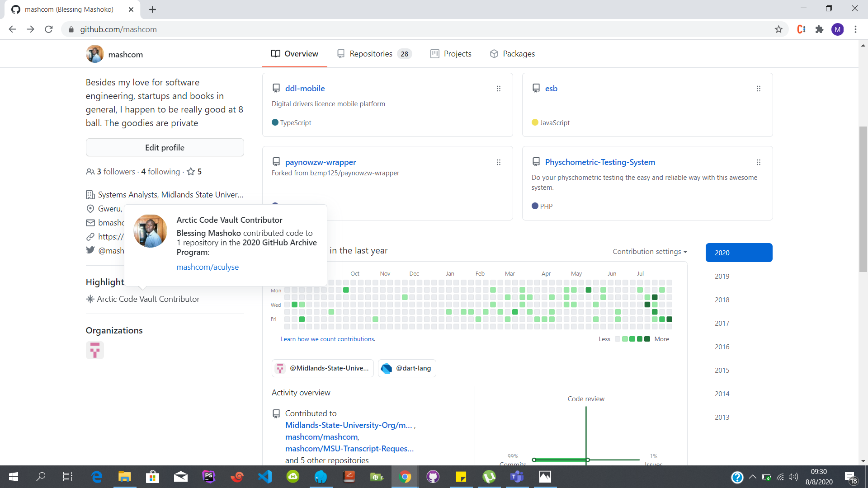Open the Physchometric-Testing-System repository
The image size is (868, 488).
point(600,162)
